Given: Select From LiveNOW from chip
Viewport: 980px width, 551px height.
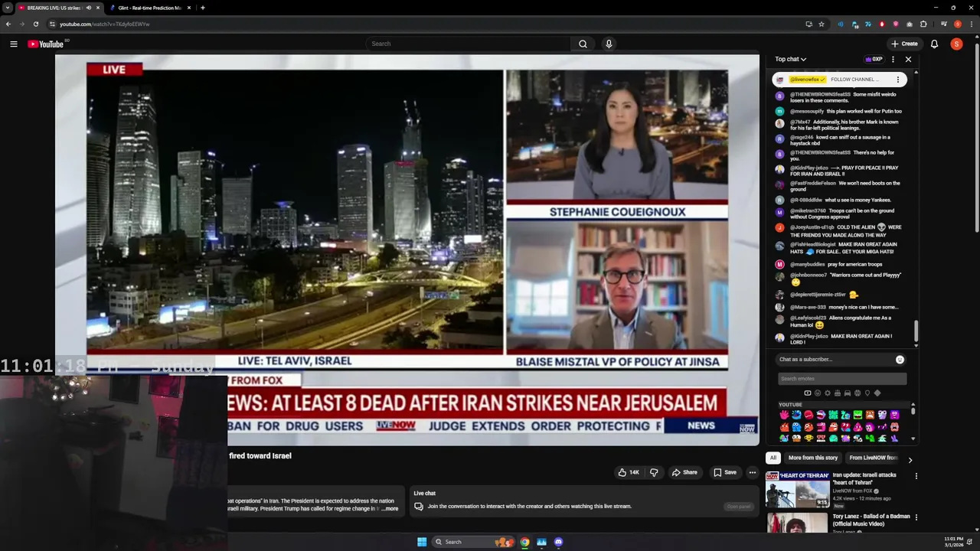Looking at the screenshot, I should (x=873, y=458).
